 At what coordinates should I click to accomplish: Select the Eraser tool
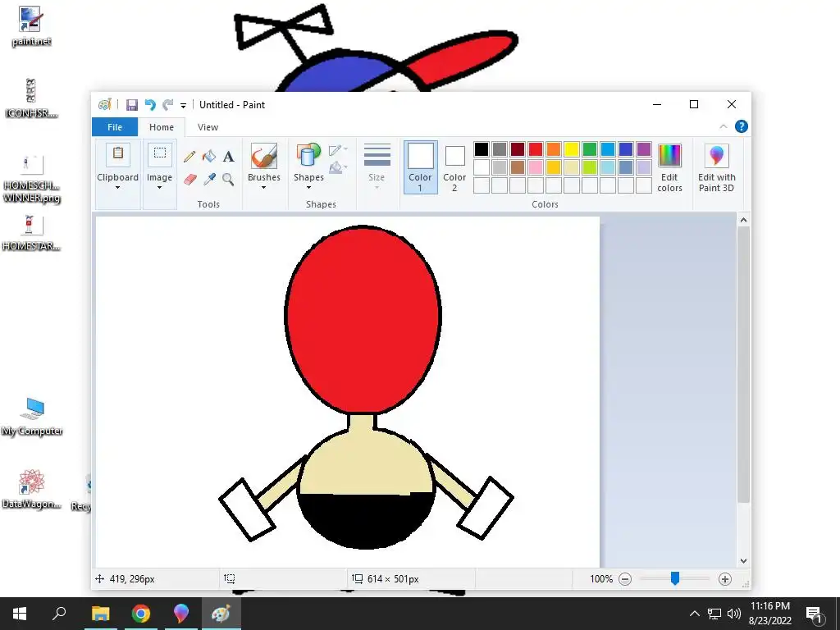(189, 179)
